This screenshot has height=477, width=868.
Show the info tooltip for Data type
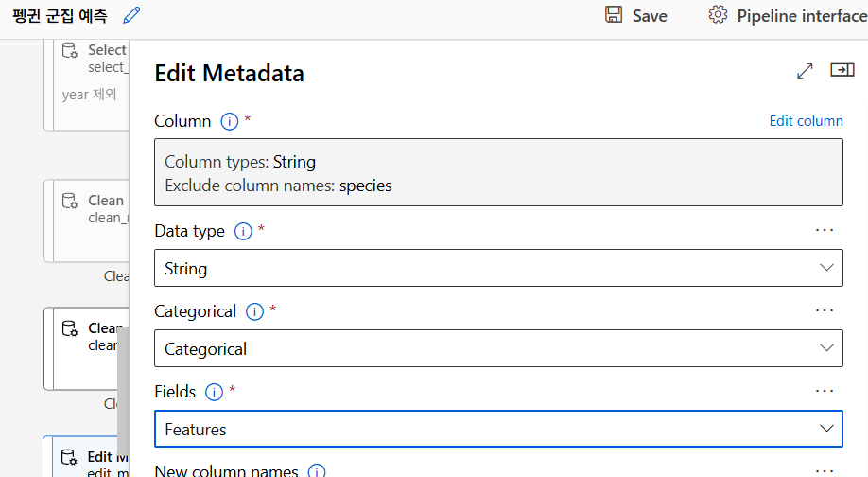[x=243, y=231]
